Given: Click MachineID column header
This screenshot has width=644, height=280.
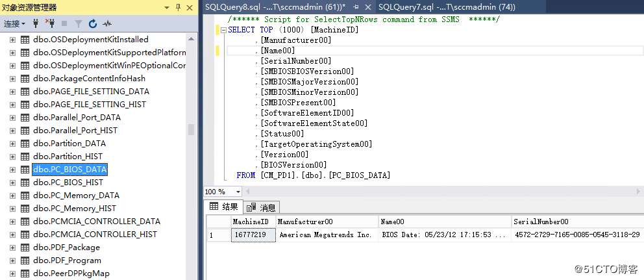Looking at the screenshot, I should pos(253,222).
